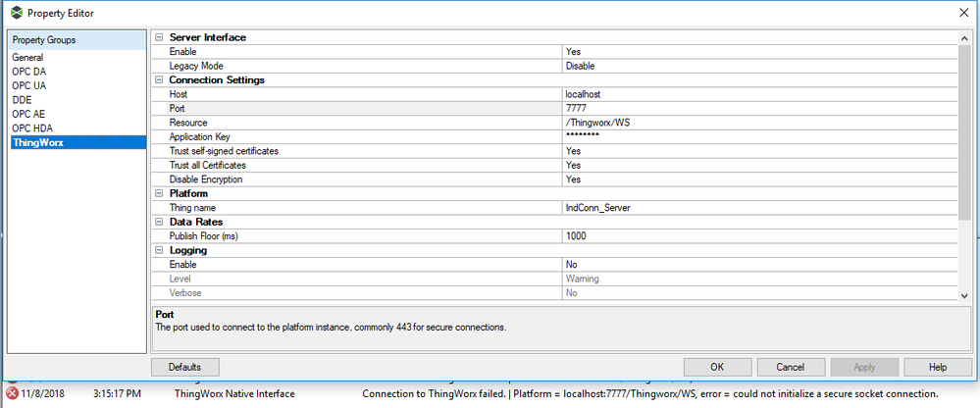This screenshot has width=980, height=408.
Task: Click the OK button
Action: [x=717, y=368]
